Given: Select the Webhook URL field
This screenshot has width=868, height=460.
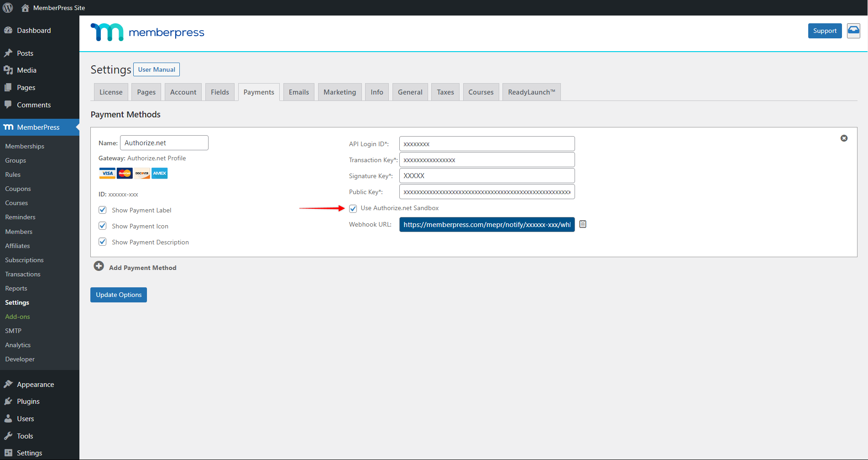Looking at the screenshot, I should point(487,225).
